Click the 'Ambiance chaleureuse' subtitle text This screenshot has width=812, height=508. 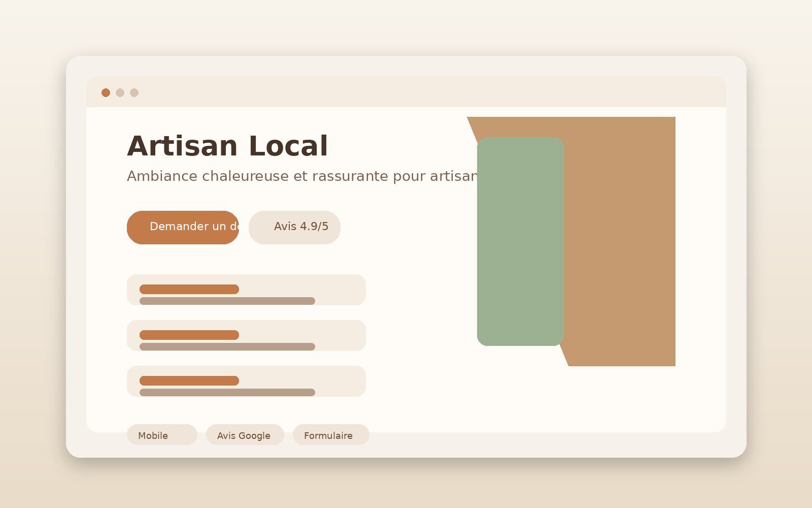click(x=302, y=176)
